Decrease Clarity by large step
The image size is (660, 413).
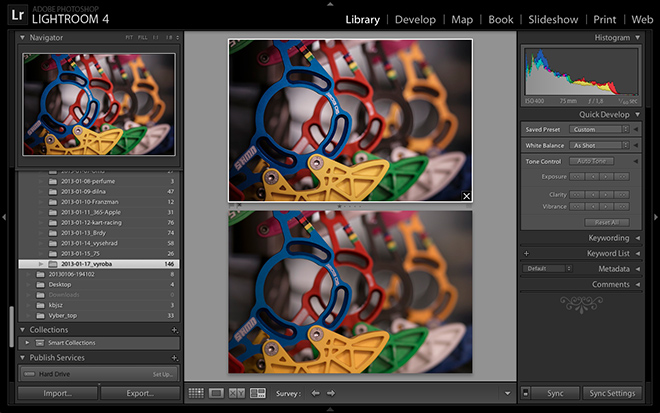click(577, 195)
